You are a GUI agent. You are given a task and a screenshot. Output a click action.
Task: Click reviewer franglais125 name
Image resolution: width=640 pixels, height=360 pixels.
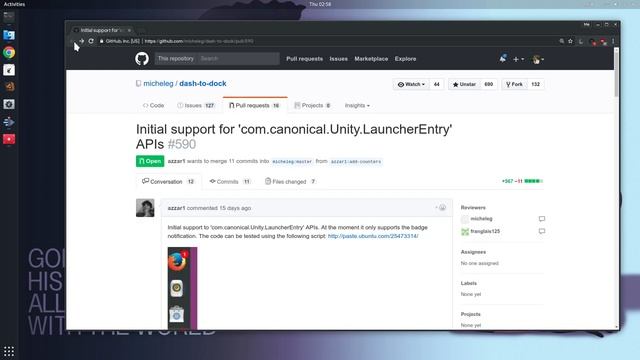pyautogui.click(x=485, y=231)
